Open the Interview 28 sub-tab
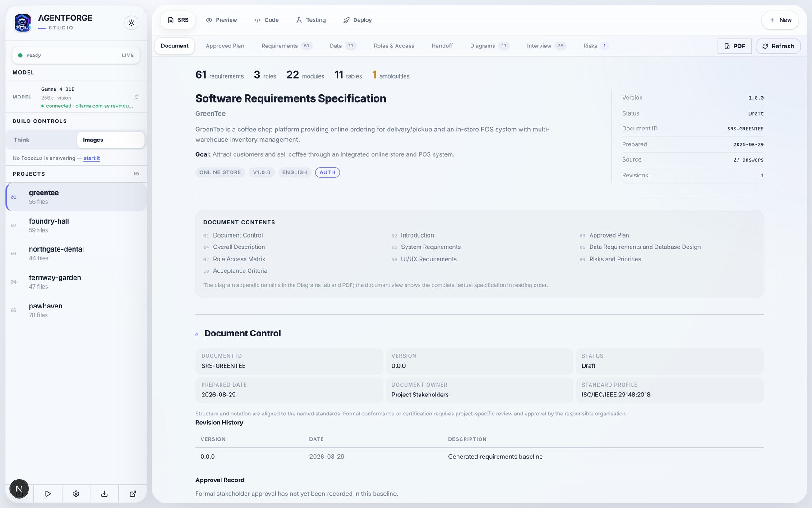This screenshot has height=508, width=812. point(546,46)
